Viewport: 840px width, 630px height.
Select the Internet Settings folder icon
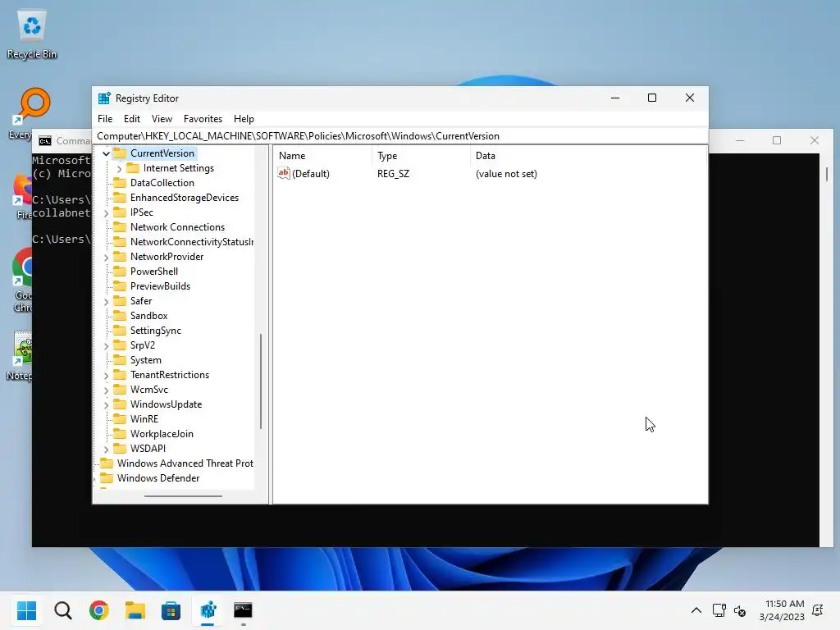[x=133, y=168]
